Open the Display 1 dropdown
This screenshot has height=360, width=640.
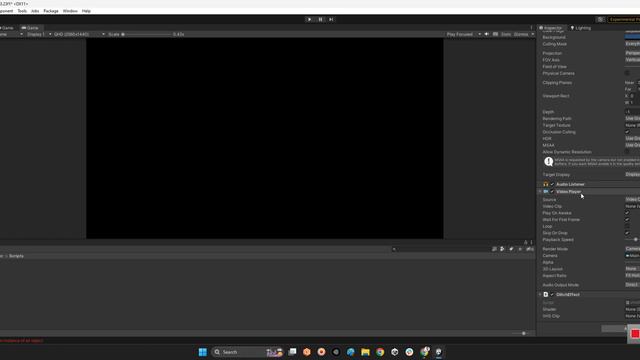[x=39, y=34]
